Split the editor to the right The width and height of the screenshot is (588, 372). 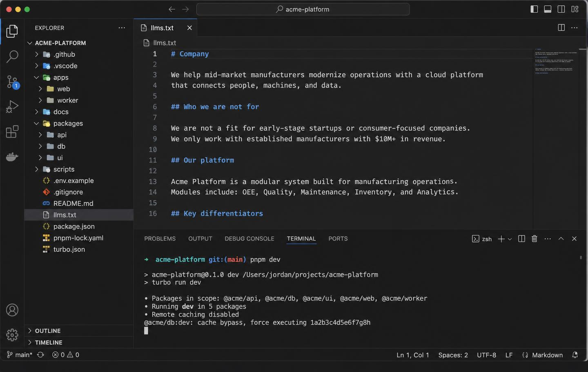(x=561, y=27)
